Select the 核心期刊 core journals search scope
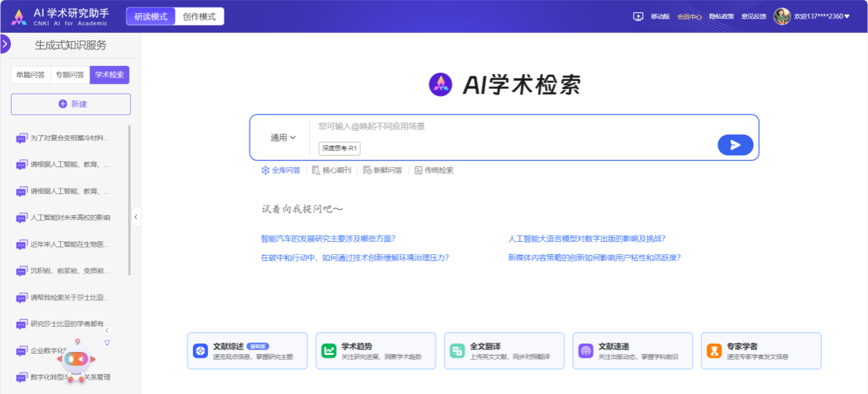Image resolution: width=868 pixels, height=394 pixels. [x=331, y=170]
